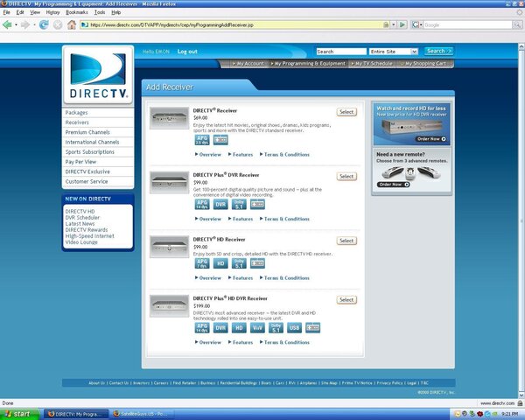
Task: Click the magnifier icon in Google search box
Action: click(x=517, y=24)
